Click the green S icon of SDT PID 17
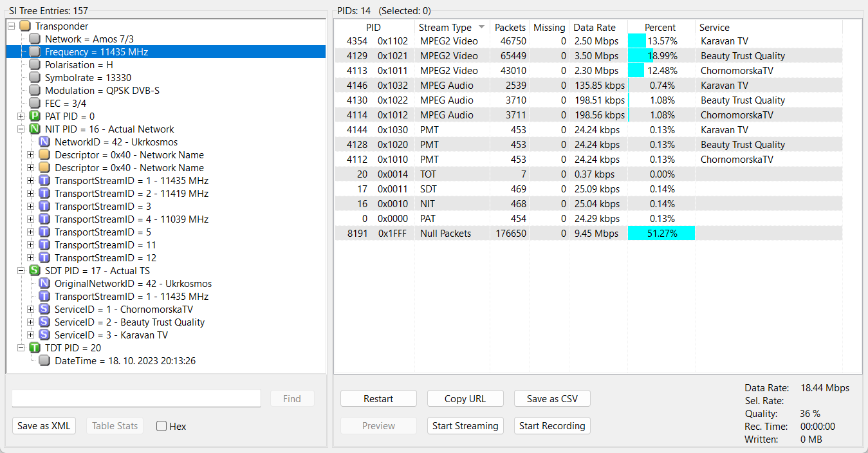This screenshot has height=453, width=868. point(34,271)
